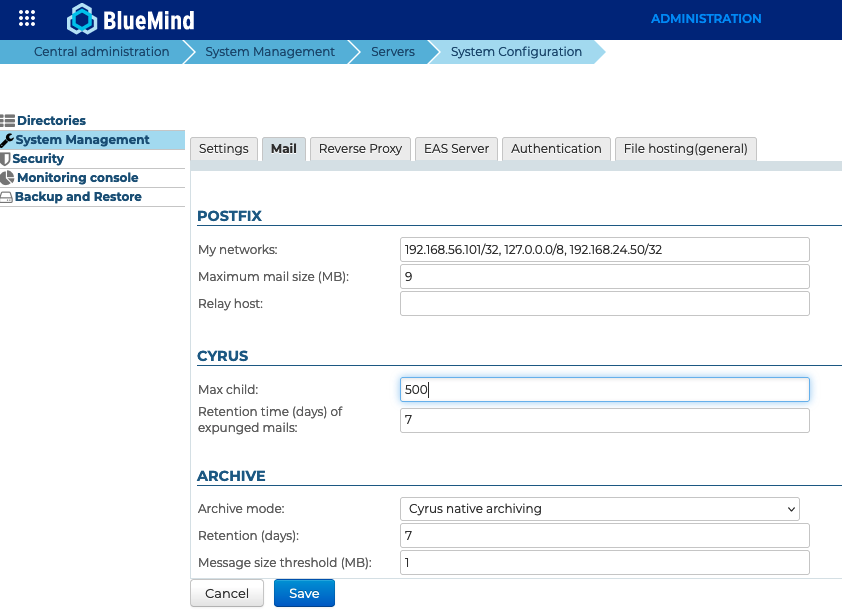Open the Directories section

52,120
